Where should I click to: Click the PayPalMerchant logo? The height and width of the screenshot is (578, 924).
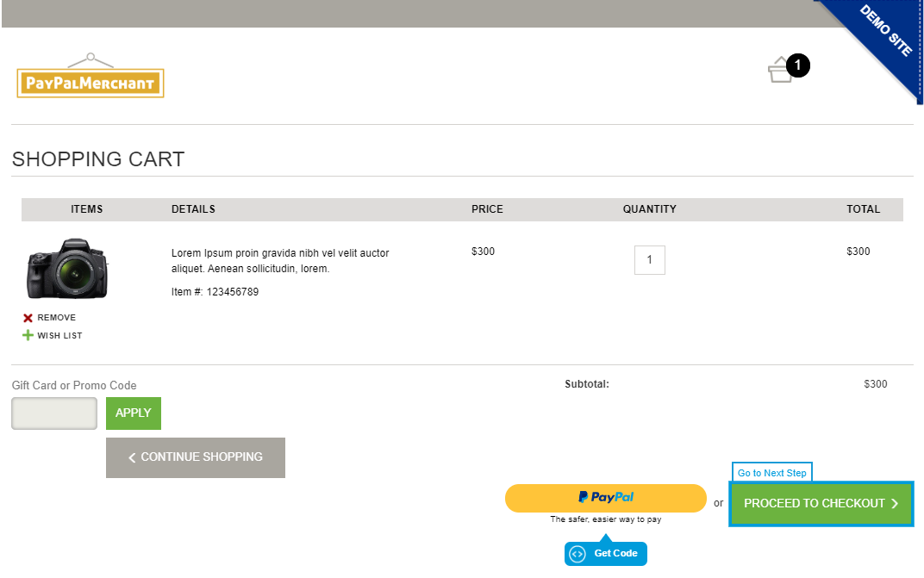tap(91, 76)
